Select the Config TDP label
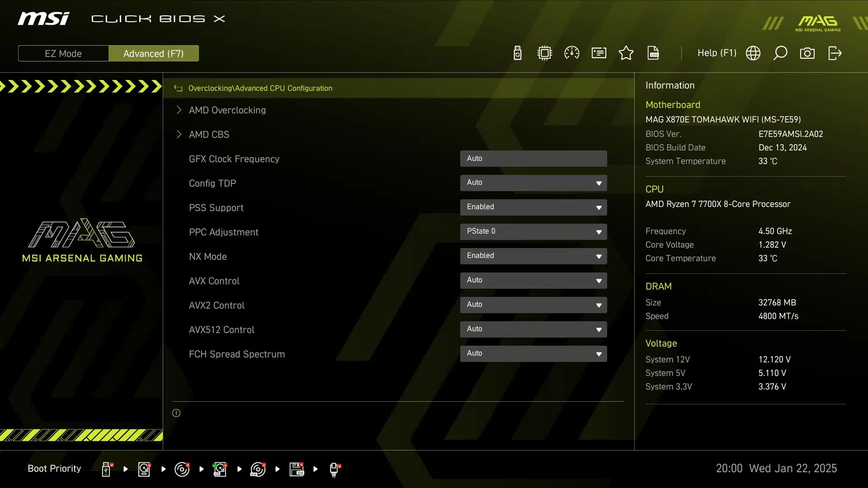 tap(212, 183)
